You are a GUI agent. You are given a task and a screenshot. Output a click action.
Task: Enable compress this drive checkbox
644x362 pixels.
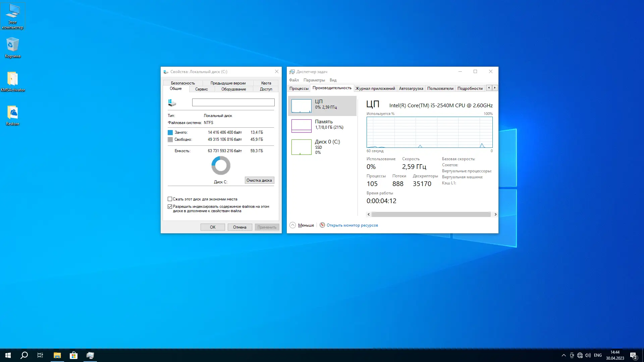(170, 199)
